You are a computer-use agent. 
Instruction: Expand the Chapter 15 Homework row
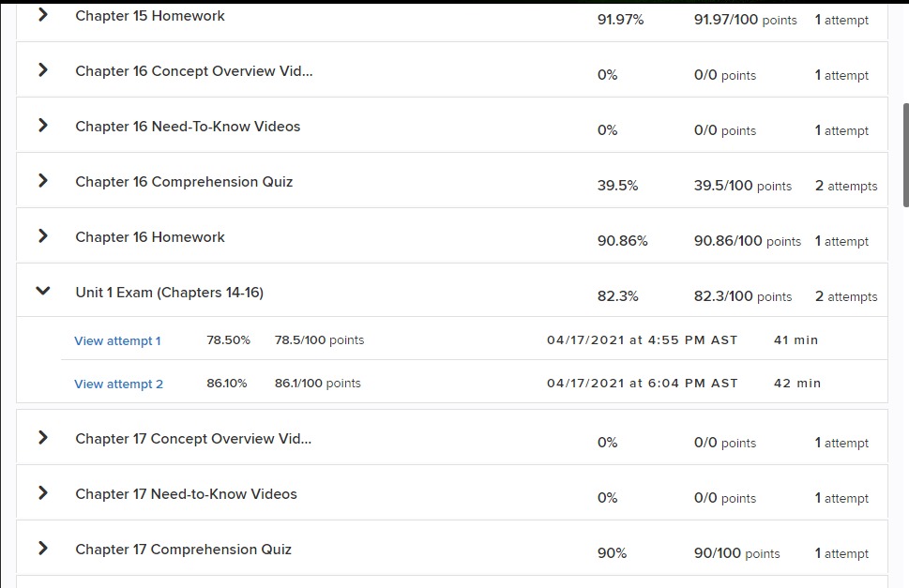point(42,15)
